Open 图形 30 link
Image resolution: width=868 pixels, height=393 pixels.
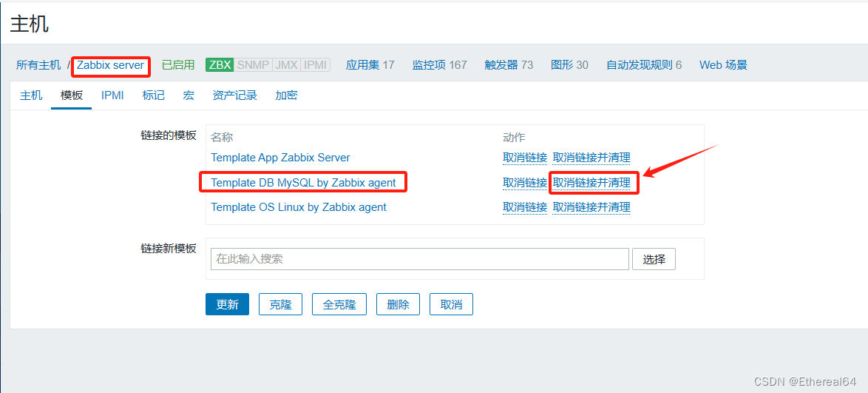click(x=569, y=65)
